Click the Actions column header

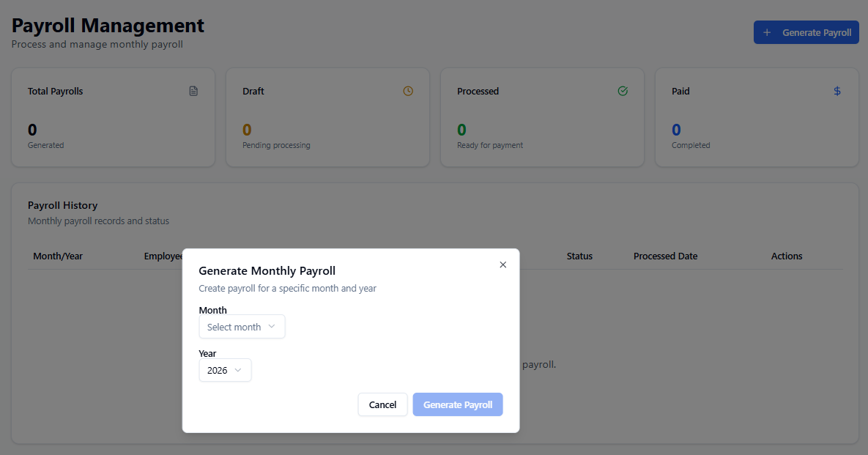click(787, 256)
